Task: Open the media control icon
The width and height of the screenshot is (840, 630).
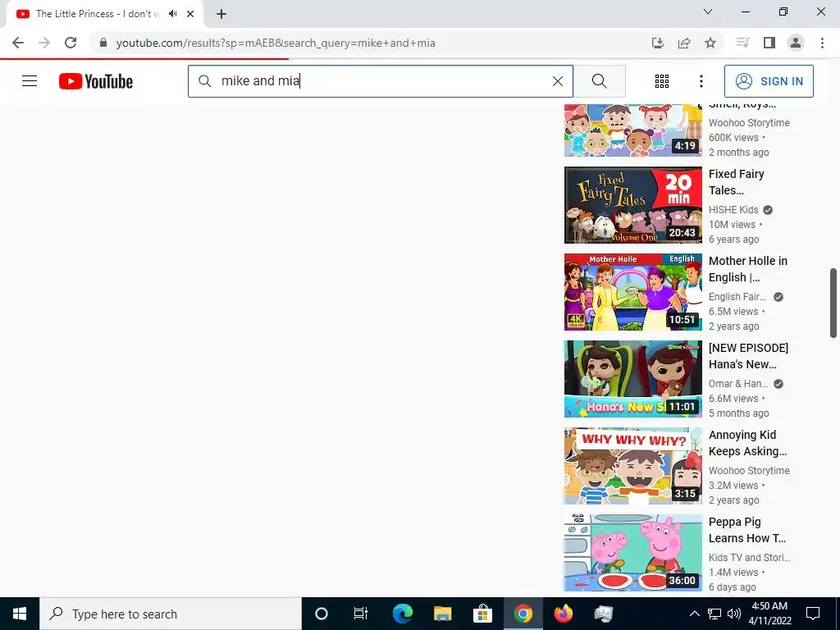Action: point(742,43)
